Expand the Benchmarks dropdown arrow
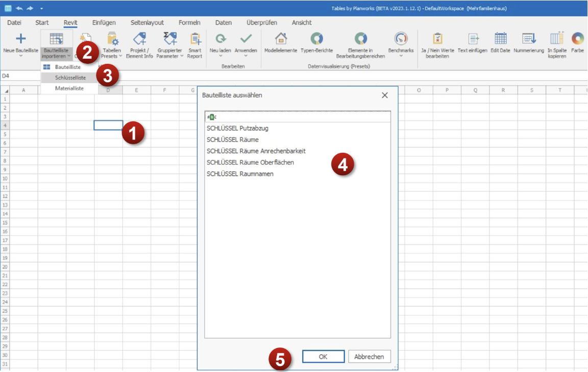The image size is (588, 372). coord(401,56)
